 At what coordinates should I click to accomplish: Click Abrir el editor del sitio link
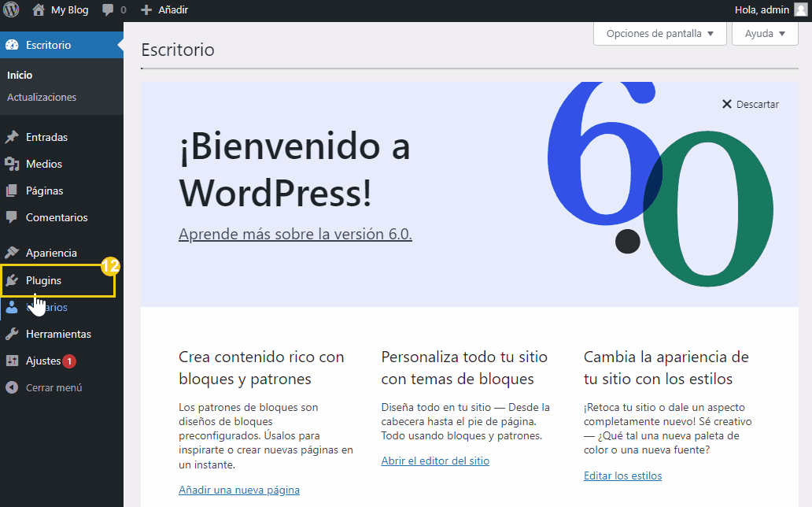click(x=435, y=461)
